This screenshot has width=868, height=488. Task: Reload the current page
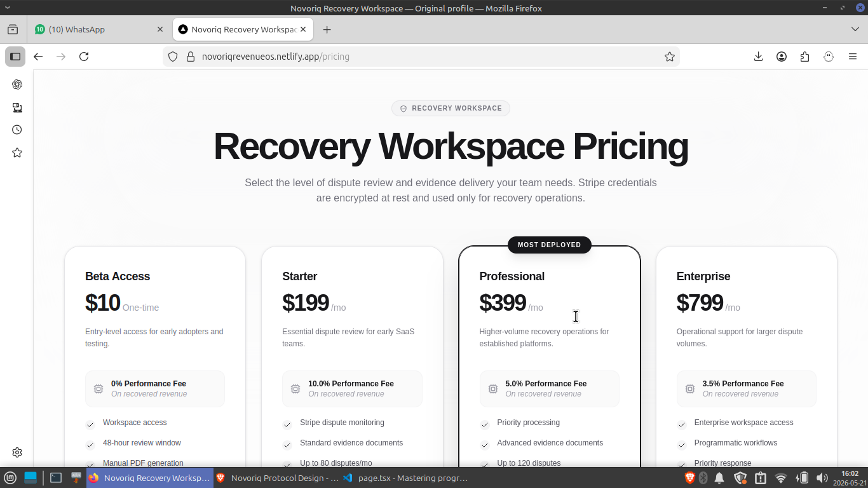[84, 57]
